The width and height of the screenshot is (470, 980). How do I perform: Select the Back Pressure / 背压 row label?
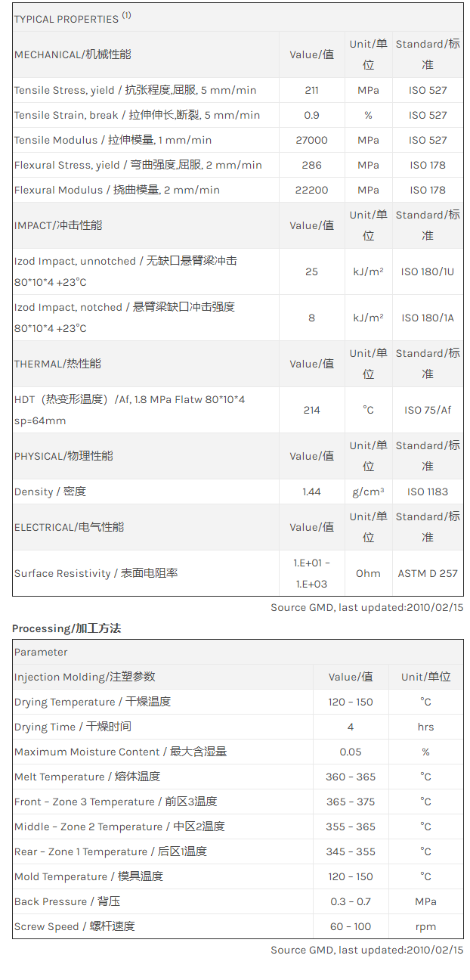point(67,901)
